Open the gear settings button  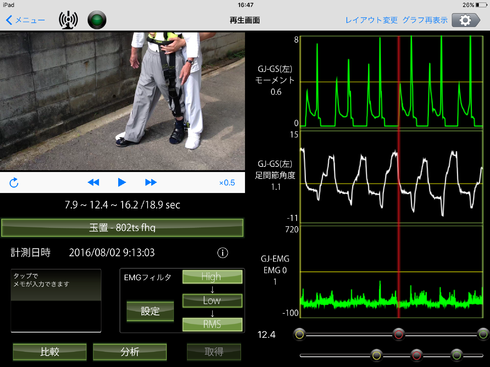pos(466,20)
